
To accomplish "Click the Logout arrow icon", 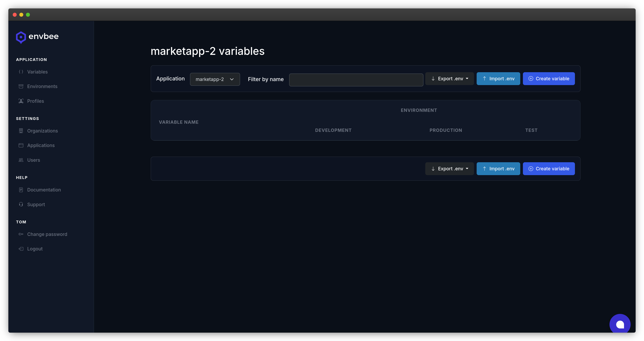I will [x=21, y=248].
